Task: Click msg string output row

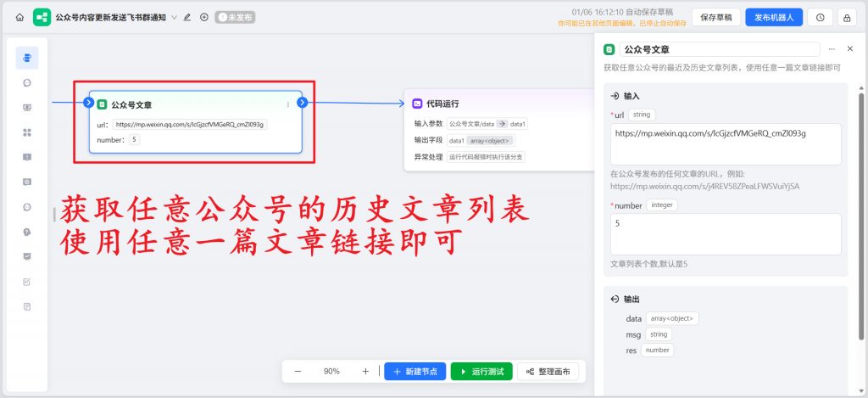Action: click(x=648, y=334)
